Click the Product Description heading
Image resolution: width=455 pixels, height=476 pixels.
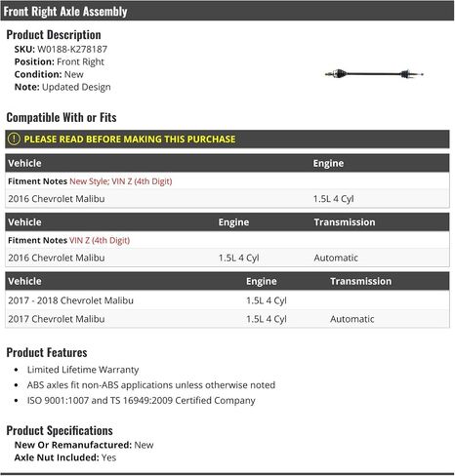pos(54,35)
